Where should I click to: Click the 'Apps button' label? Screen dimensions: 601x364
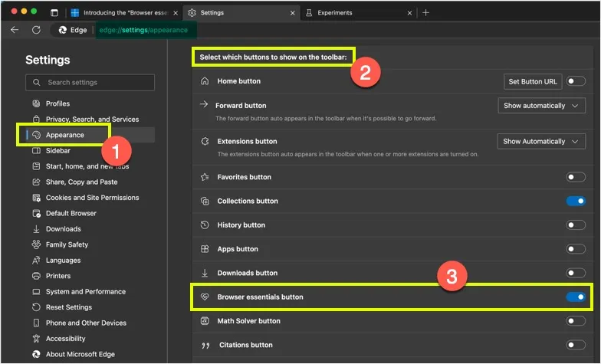pyautogui.click(x=238, y=249)
